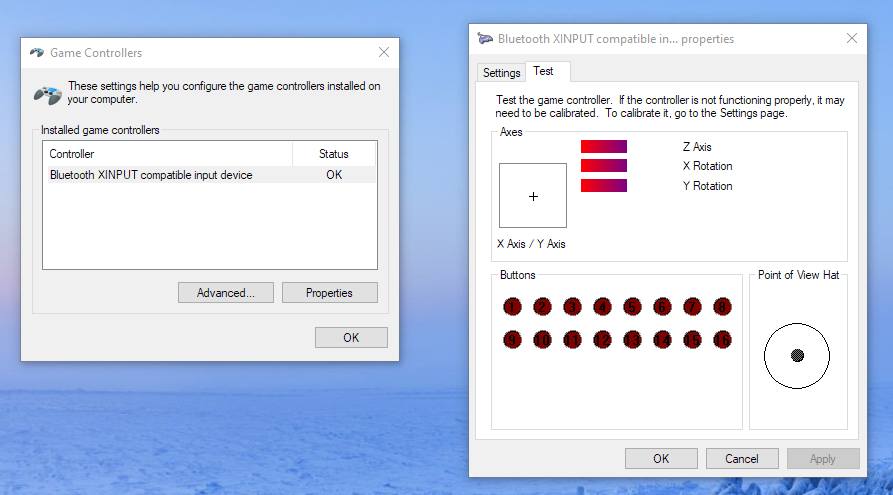Image resolution: width=893 pixels, height=495 pixels.
Task: Click button indicator 9 in Buttons group
Action: coord(513,340)
